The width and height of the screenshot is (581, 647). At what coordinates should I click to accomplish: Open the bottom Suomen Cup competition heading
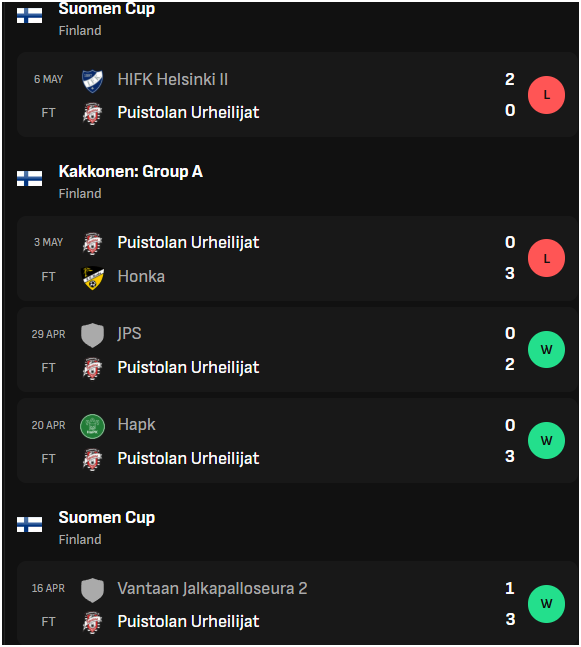[107, 518]
